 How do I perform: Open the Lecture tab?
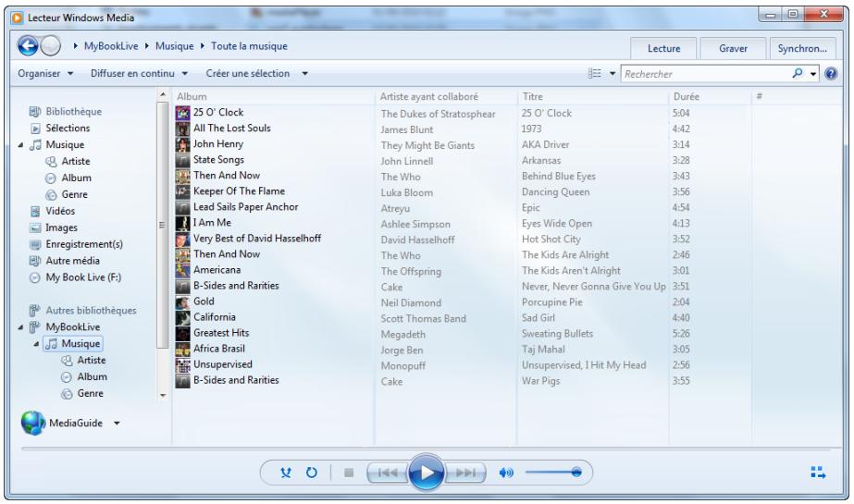click(663, 48)
